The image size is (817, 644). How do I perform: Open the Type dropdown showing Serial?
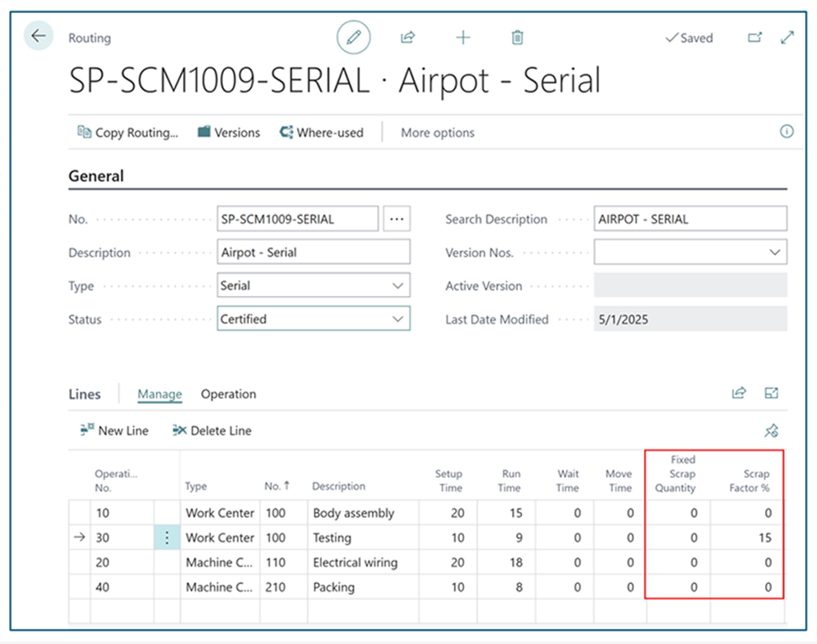click(x=398, y=285)
